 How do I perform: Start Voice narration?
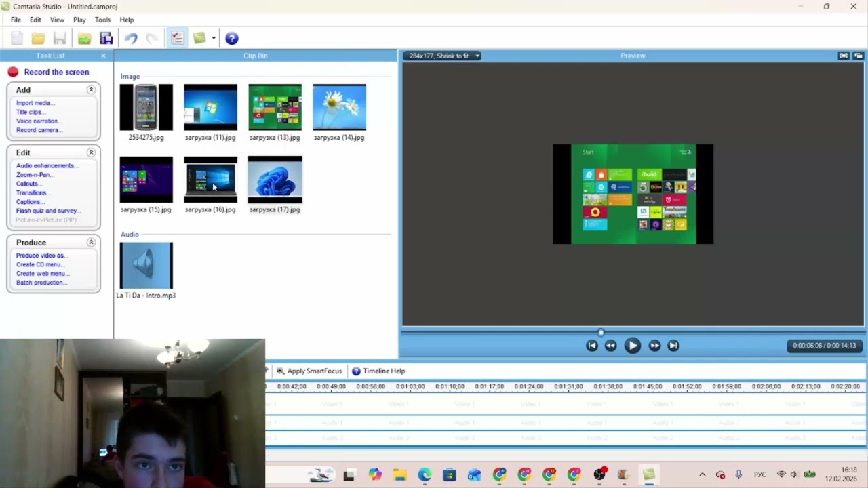[38, 121]
